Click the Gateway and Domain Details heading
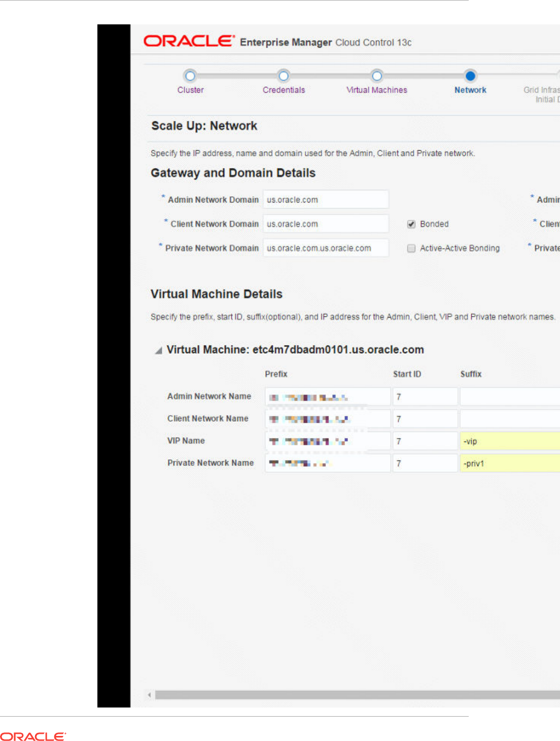 (x=233, y=173)
